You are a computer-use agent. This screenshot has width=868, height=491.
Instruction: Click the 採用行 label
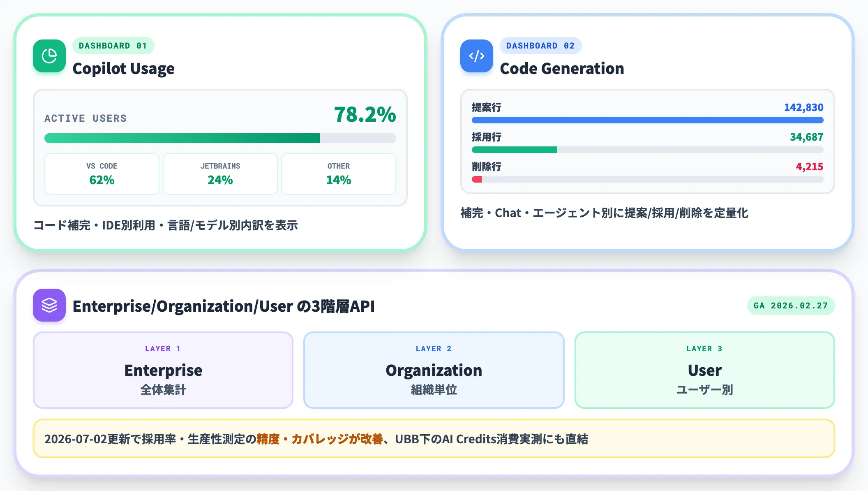(487, 137)
